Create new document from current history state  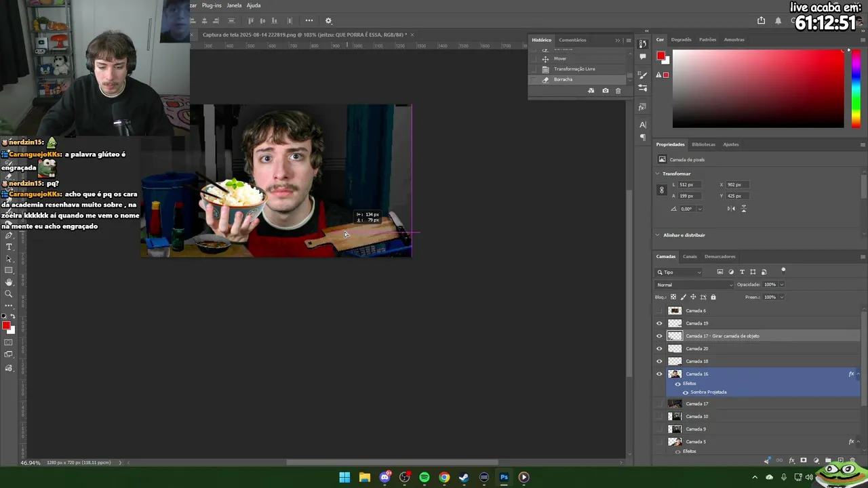(x=591, y=91)
